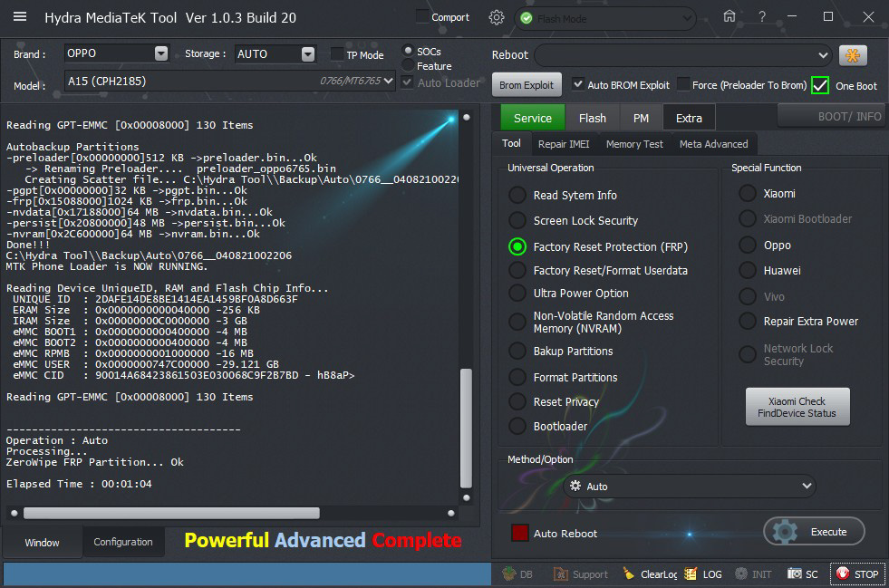Open the Repair IMEI tab

tap(562, 144)
